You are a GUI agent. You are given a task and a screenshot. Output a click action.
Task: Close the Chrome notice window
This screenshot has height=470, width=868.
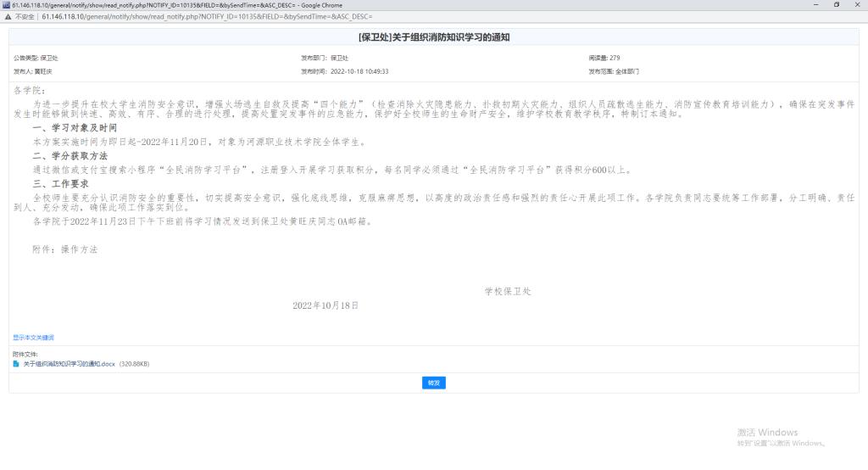pos(858,5)
